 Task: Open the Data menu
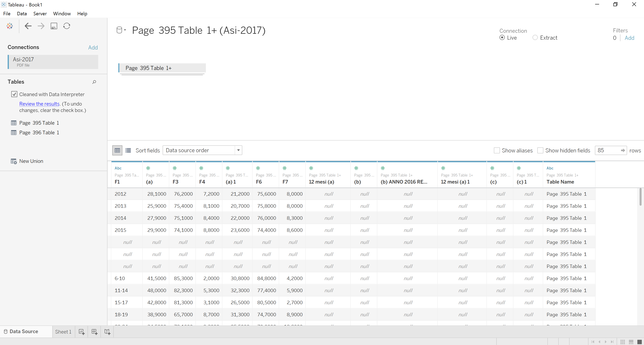(22, 14)
